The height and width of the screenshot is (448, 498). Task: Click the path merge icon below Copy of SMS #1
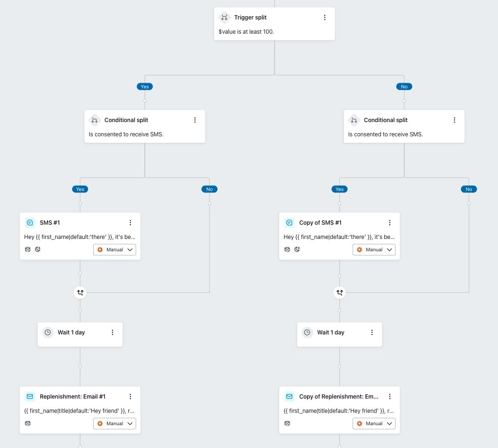[339, 293]
